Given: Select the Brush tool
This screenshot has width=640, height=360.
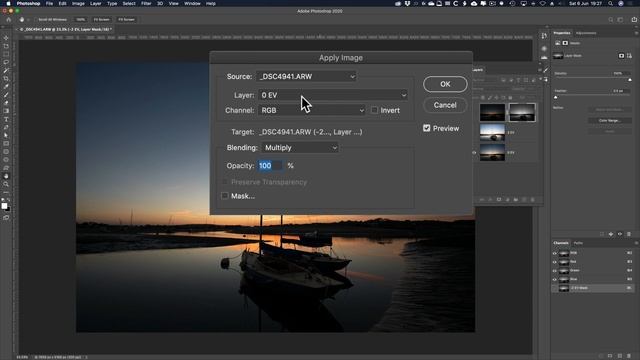Looking at the screenshot, I should coord(6,95).
